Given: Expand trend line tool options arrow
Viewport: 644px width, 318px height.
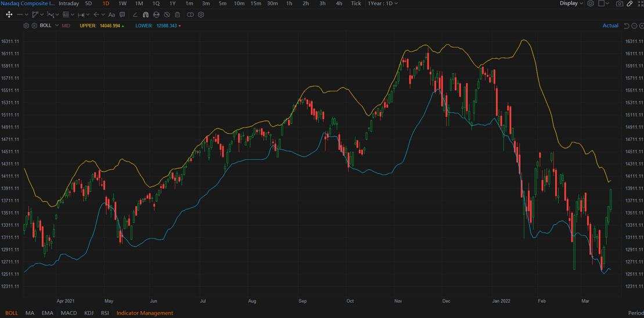Looking at the screenshot, I should [x=42, y=15].
